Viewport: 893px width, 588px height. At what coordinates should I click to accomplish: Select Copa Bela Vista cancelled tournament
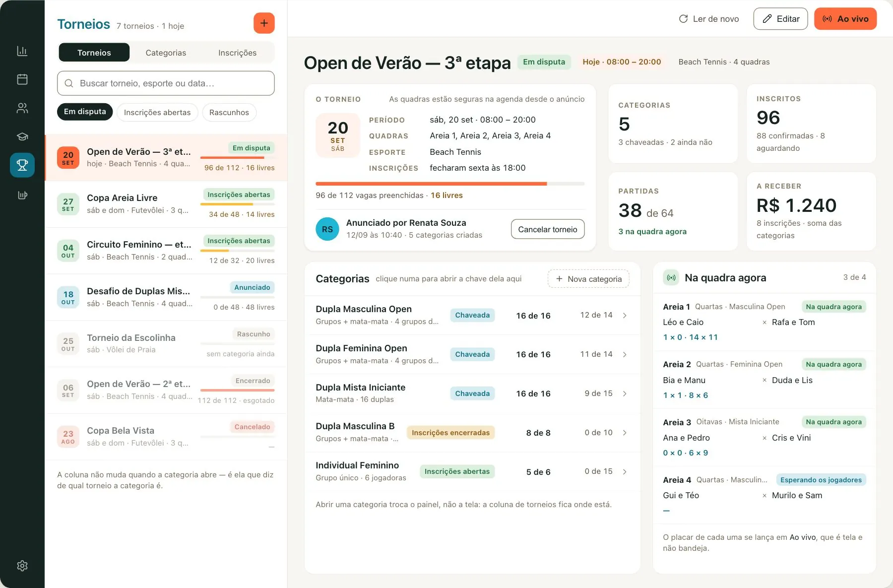[166, 437]
